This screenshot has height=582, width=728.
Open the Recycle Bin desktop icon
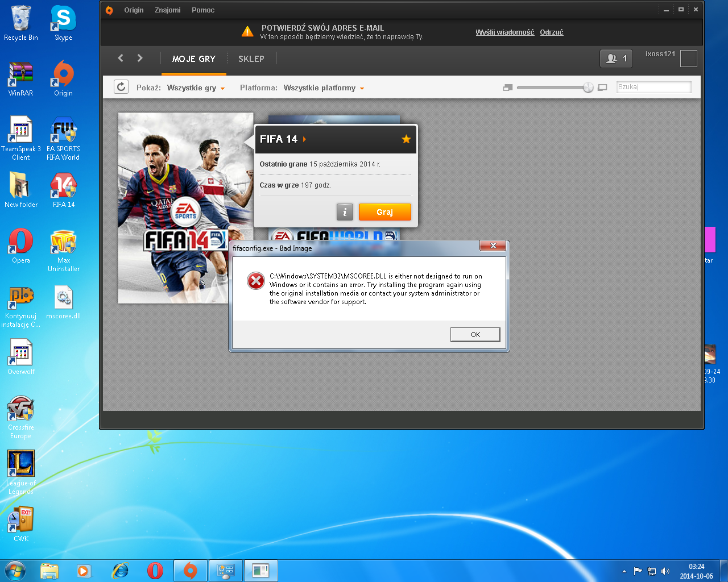[x=21, y=23]
